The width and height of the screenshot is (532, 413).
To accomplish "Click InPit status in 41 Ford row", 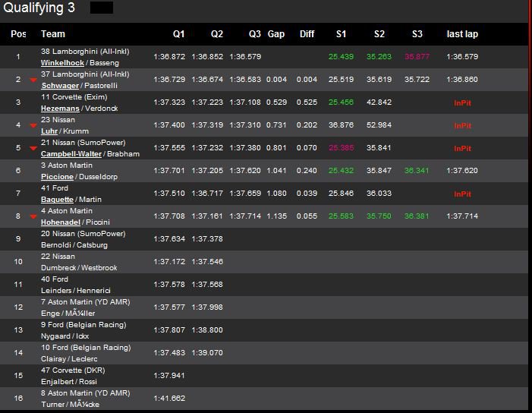I will click(x=462, y=194).
